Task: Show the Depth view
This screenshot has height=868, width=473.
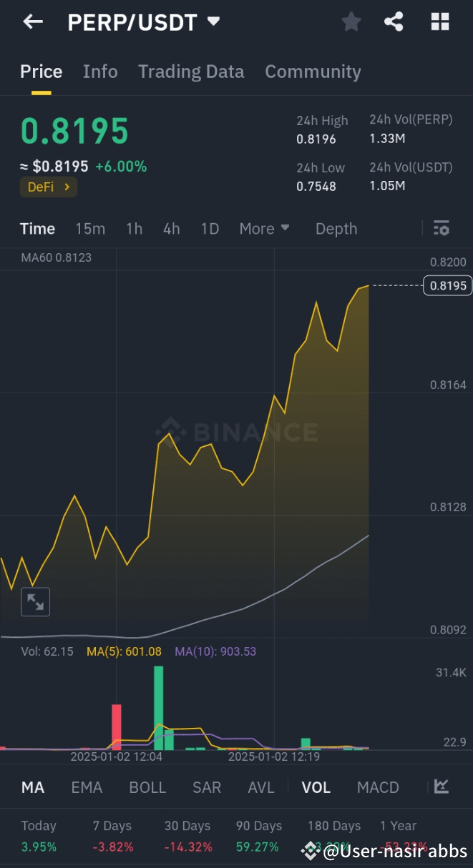Action: pyautogui.click(x=336, y=228)
